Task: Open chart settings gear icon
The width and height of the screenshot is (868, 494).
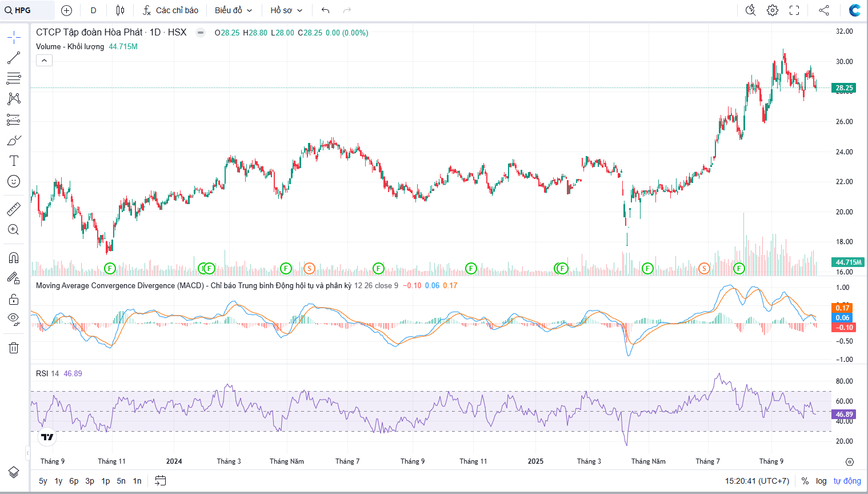Action: tap(773, 10)
